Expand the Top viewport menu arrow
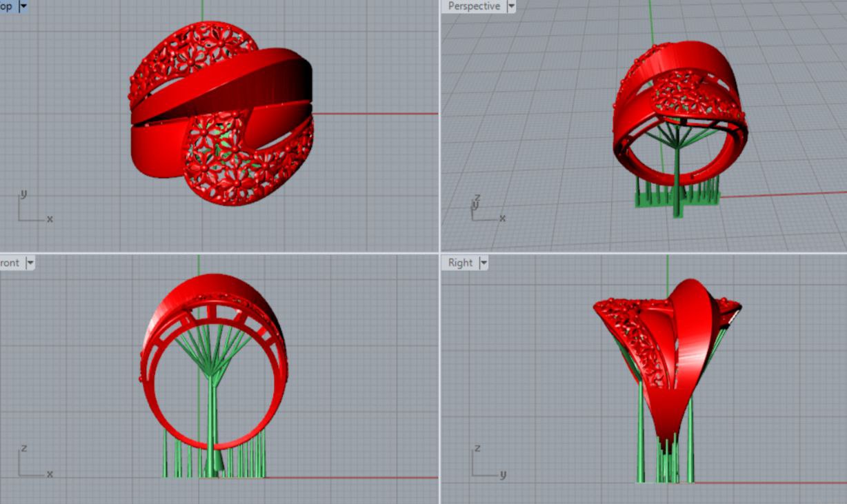Screen dimensions: 847x504 [x=23, y=6]
